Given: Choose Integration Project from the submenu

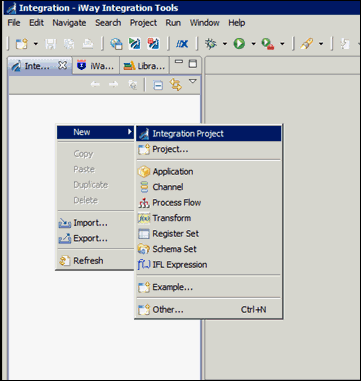Looking at the screenshot, I should click(209, 134).
